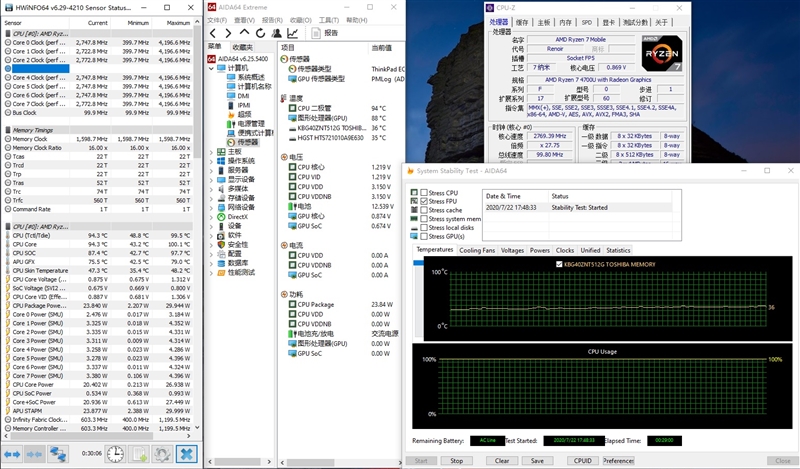Image resolution: width=800 pixels, height=469 pixels.
Task: Open HWiNFO settings gear icon
Action: pos(161,454)
